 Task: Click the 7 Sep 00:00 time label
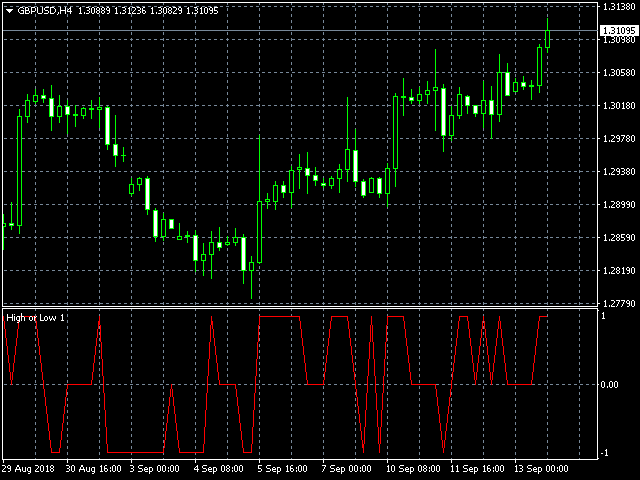coord(347,469)
